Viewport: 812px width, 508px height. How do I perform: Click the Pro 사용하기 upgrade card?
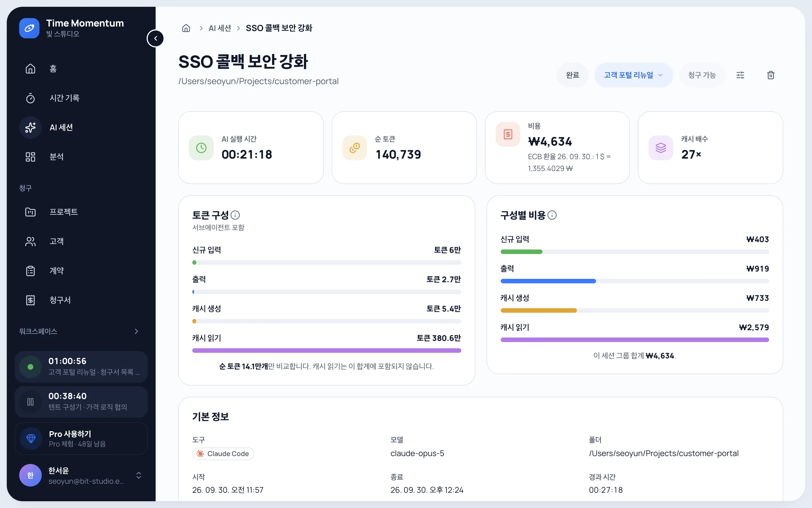(x=81, y=439)
